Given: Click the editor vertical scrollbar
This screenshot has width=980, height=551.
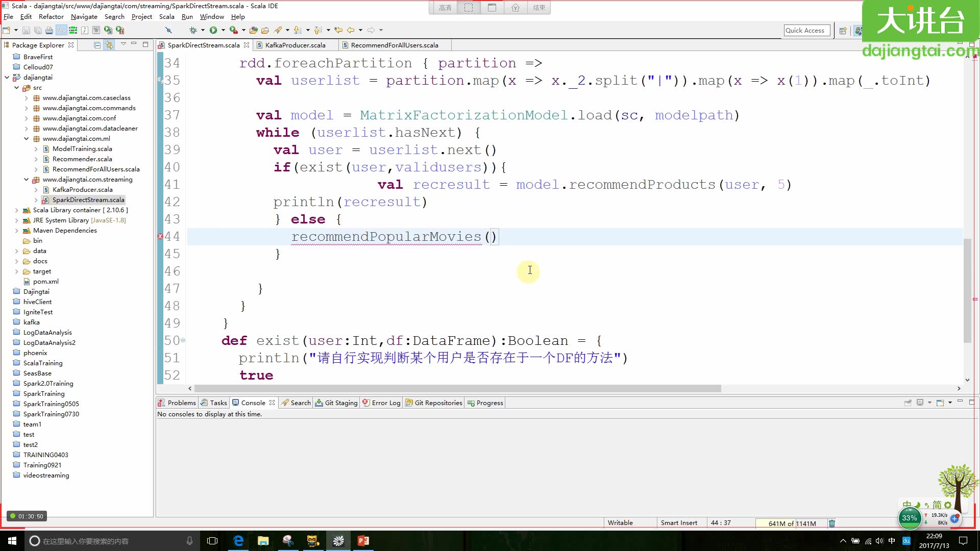Looking at the screenshot, I should pos(967,291).
